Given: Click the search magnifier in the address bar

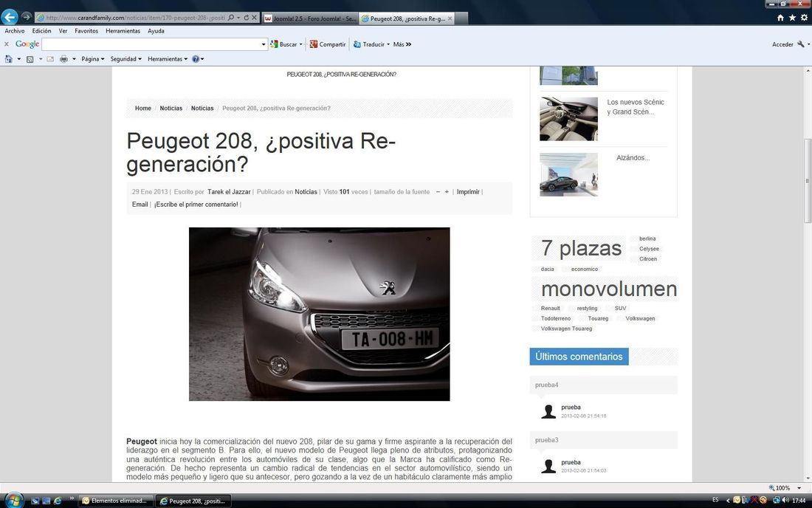Looking at the screenshot, I should click(231, 18).
